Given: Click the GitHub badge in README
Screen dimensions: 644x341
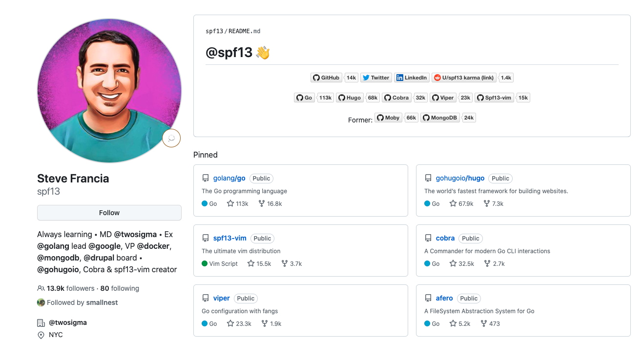Looking at the screenshot, I should [x=326, y=78].
